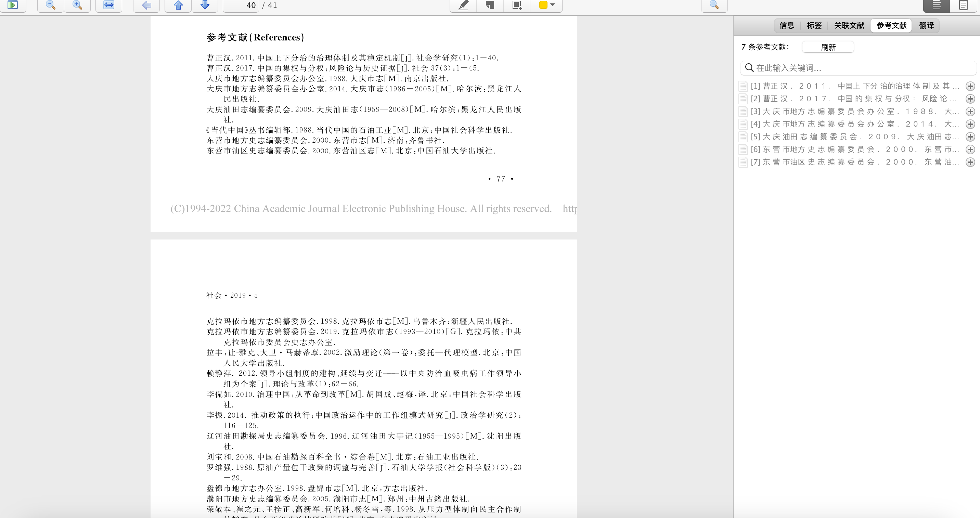Go to the previous page

177,5
